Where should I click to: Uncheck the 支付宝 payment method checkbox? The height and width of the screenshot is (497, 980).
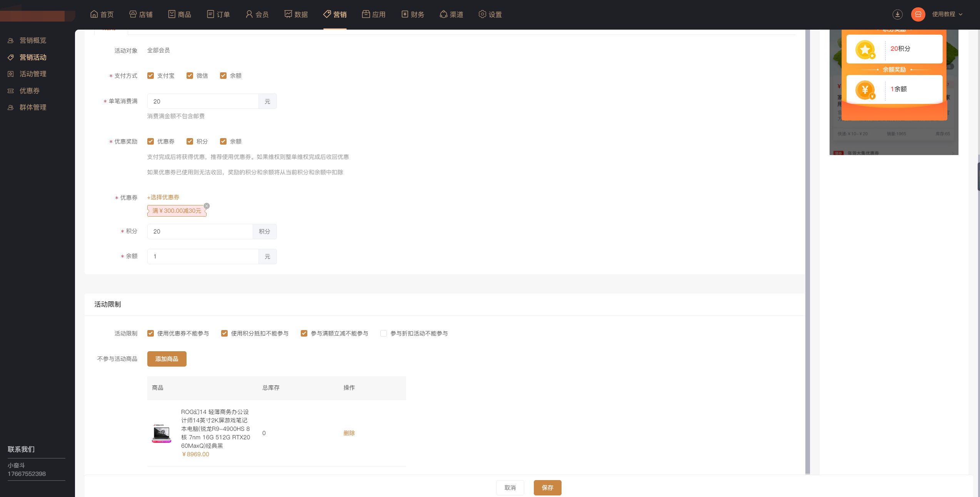click(x=151, y=76)
